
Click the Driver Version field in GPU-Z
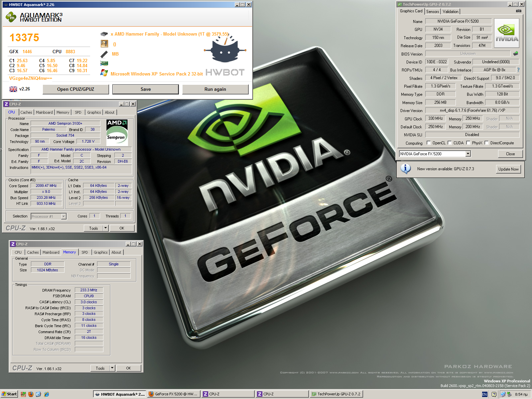[472, 110]
